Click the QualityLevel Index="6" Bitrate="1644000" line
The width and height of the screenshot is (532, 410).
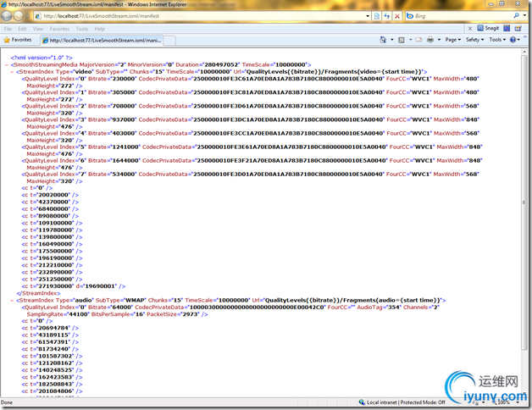[252, 164]
